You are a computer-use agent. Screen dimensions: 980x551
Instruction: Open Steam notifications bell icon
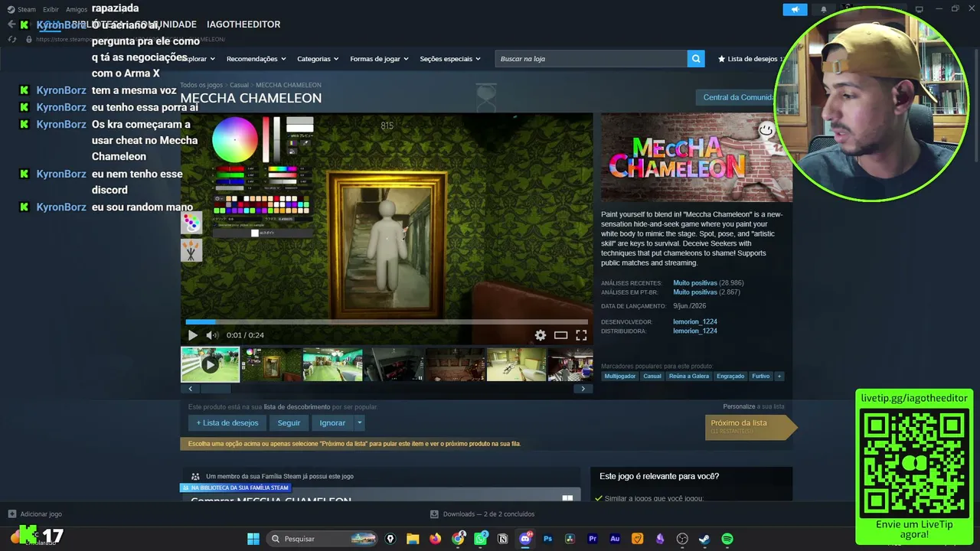(824, 9)
